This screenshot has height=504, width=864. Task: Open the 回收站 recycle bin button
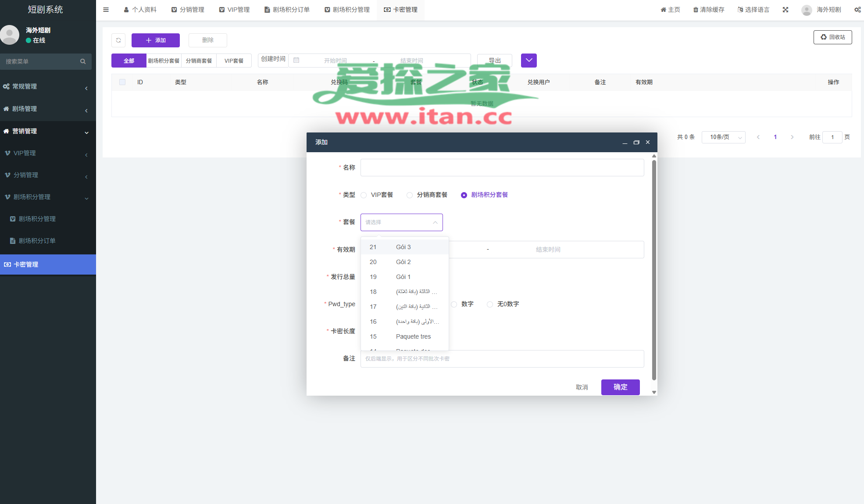pos(832,37)
